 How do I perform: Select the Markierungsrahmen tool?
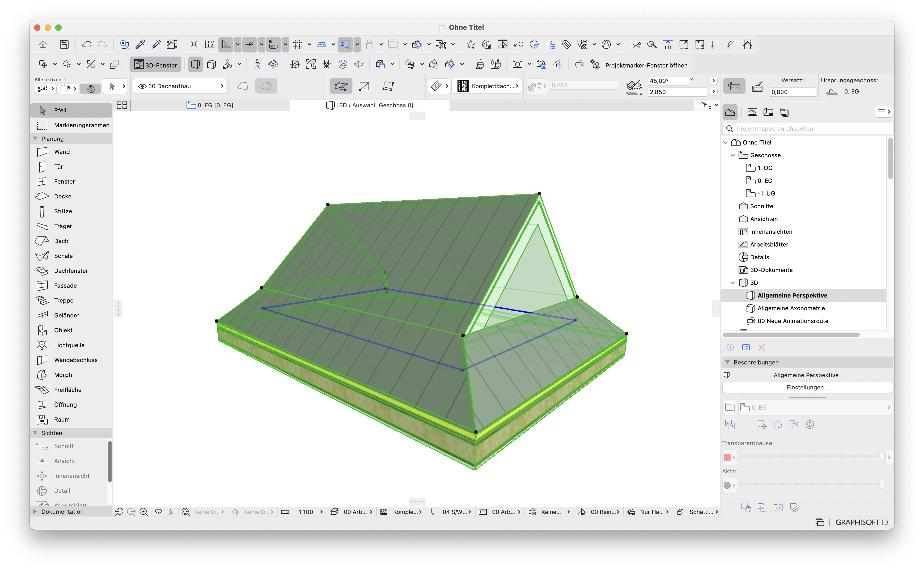pyautogui.click(x=71, y=125)
